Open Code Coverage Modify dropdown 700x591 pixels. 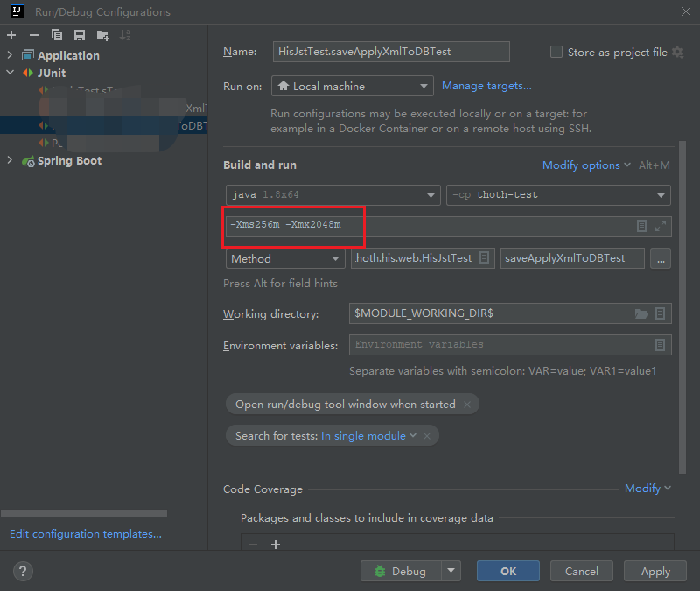[647, 489]
